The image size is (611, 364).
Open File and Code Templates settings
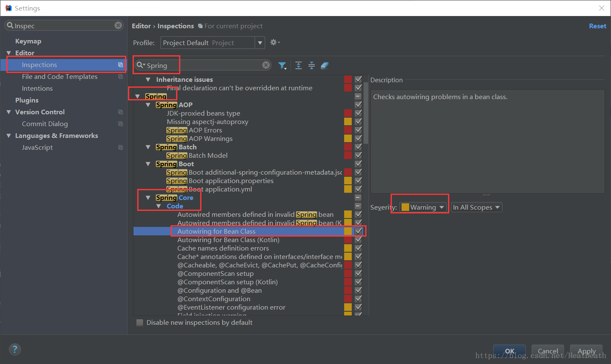pyautogui.click(x=60, y=77)
